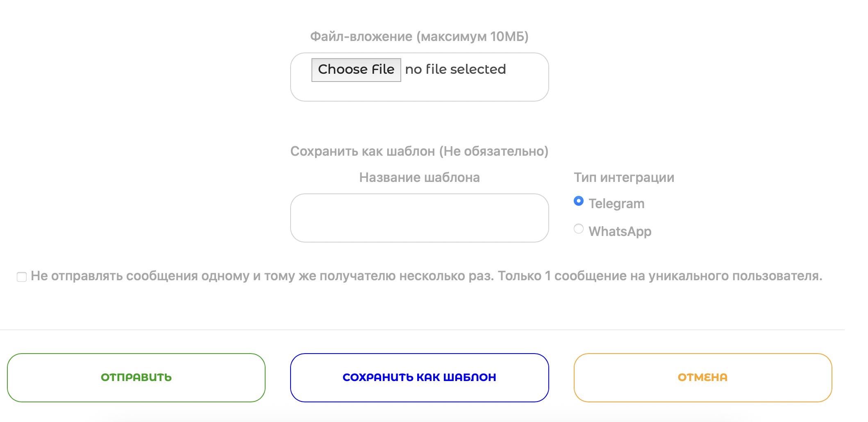
Task: Tick the no-duplicate-messages checkbox
Action: 22,277
